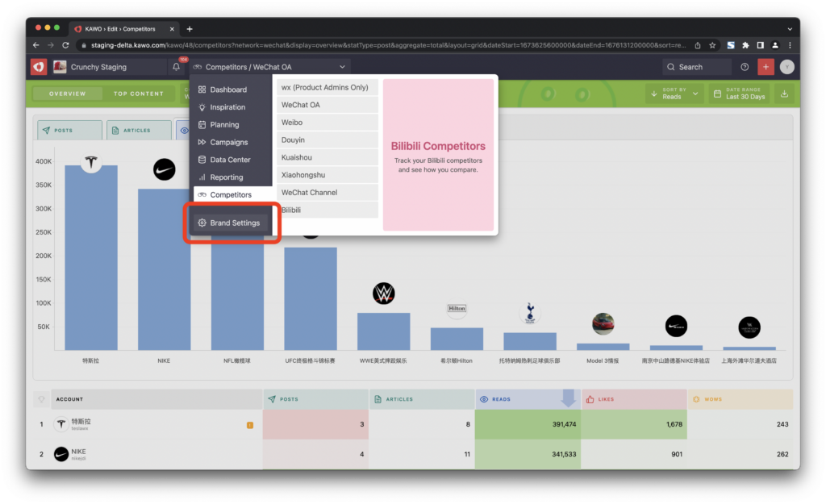Screen dimensions: 826x504
Task: Sort the table by the LIKES column
Action: click(x=634, y=399)
